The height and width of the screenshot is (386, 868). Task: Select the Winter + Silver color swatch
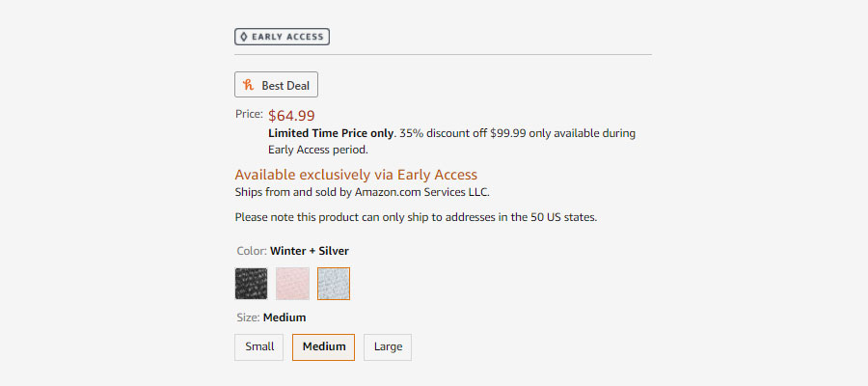pos(334,284)
